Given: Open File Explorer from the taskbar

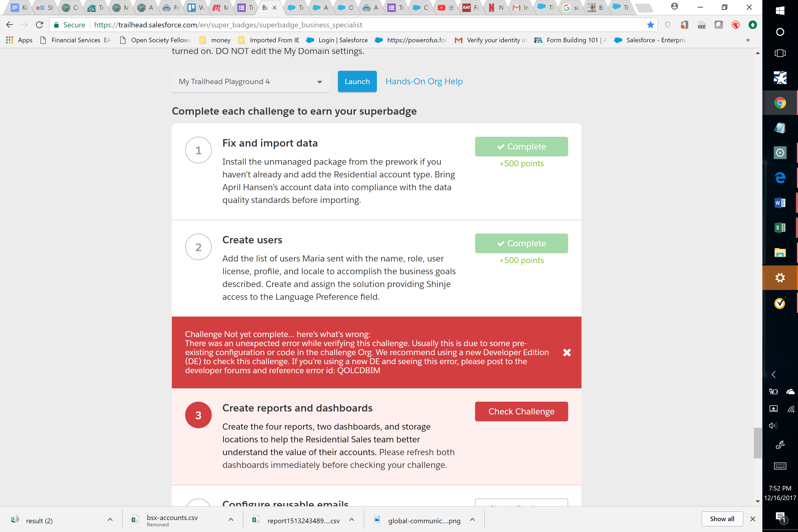Looking at the screenshot, I should pos(780,253).
